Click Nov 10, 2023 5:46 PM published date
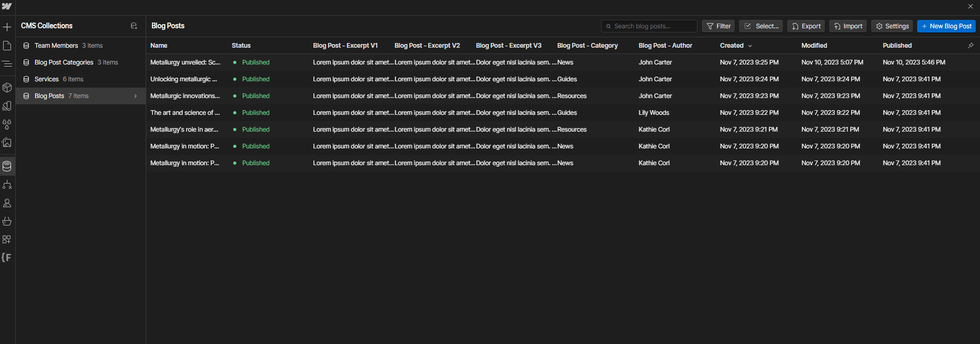The width and height of the screenshot is (980, 344). [x=914, y=62]
